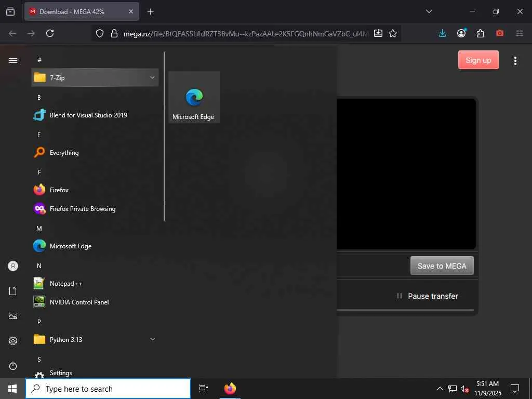Open Settings gear in Start sidebar
This screenshot has height=399, width=532.
[13, 341]
